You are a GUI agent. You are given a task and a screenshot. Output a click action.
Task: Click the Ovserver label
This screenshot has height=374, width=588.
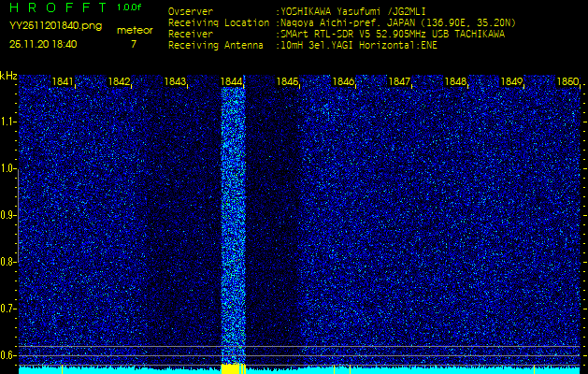pyautogui.click(x=191, y=11)
